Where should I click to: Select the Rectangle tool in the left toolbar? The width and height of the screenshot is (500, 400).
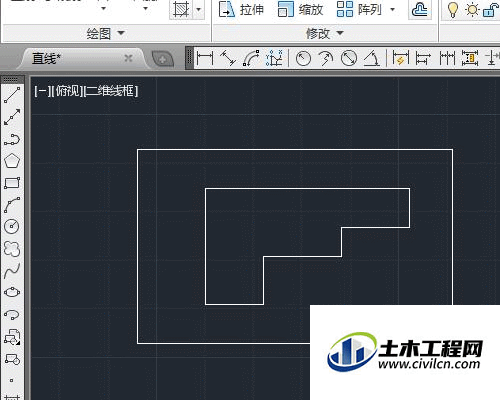tap(12, 183)
